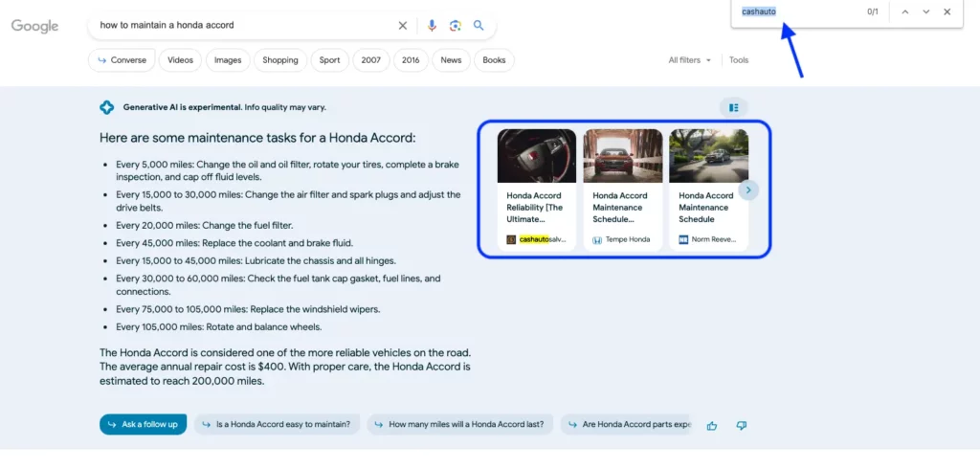Viewport: 980px width, 469px height.
Task: Close the find-in-page bar
Action: (947, 11)
